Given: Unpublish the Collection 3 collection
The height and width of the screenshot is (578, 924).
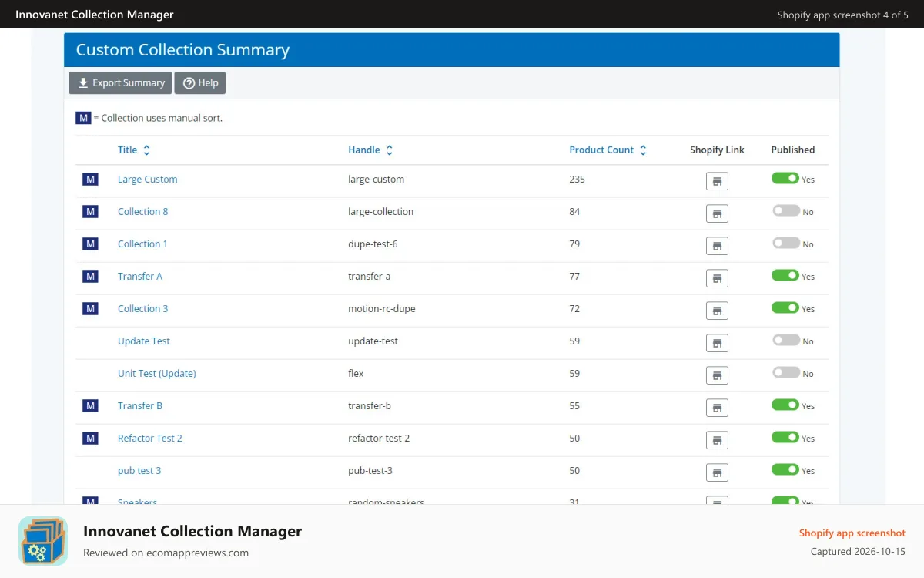Looking at the screenshot, I should point(785,307).
